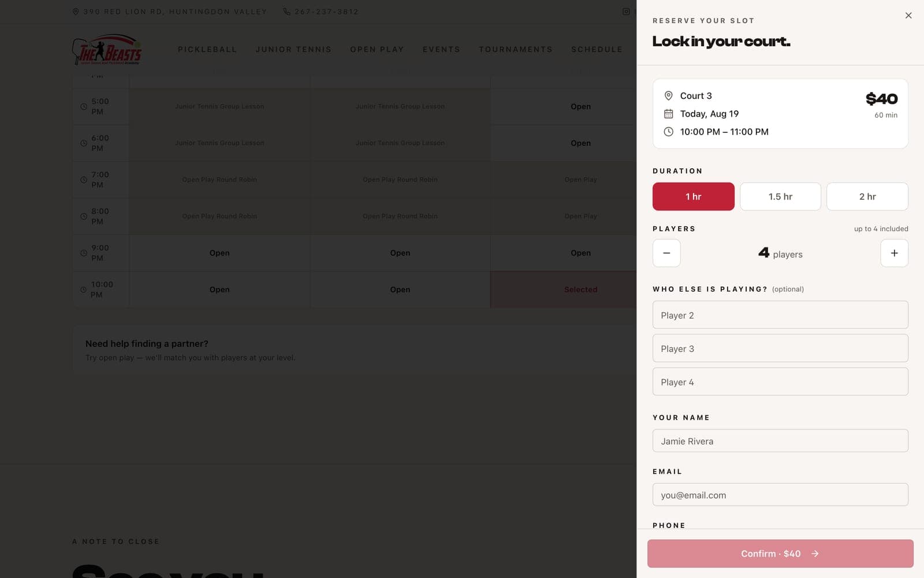Click the clock icon in the 6:00 PM row
Image resolution: width=924 pixels, height=578 pixels.
click(84, 143)
